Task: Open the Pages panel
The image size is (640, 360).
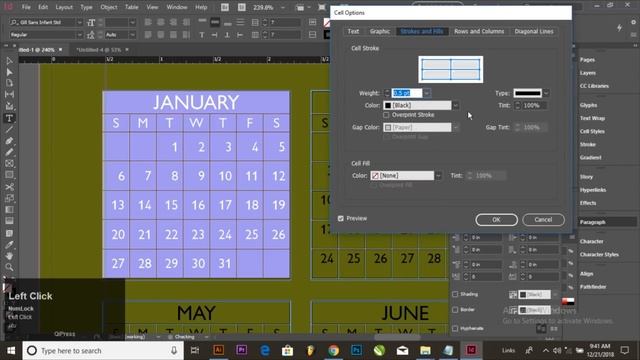Action: (x=587, y=60)
